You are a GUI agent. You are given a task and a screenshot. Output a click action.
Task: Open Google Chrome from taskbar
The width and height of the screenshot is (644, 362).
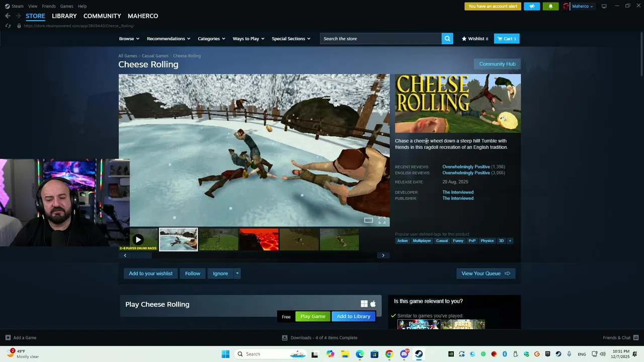[389, 354]
